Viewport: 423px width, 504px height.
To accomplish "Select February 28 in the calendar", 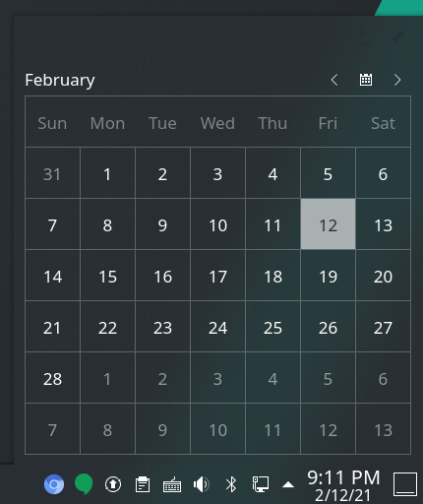I will coord(52,378).
